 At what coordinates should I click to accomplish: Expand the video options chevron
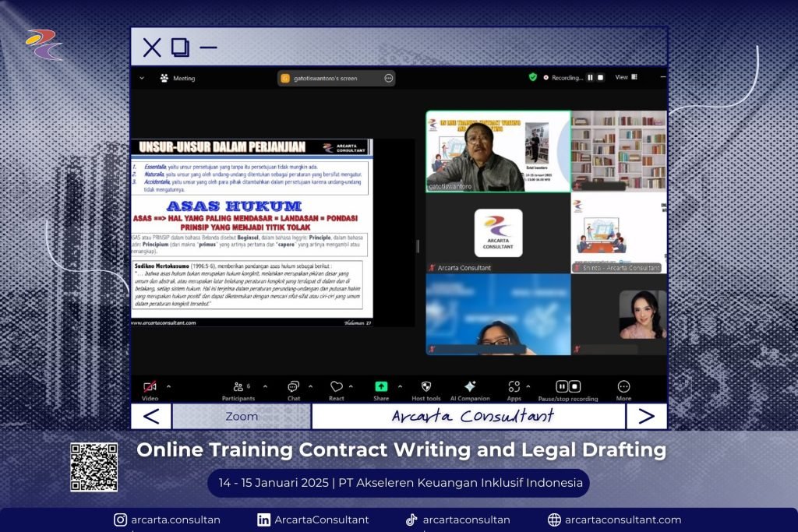click(168, 386)
